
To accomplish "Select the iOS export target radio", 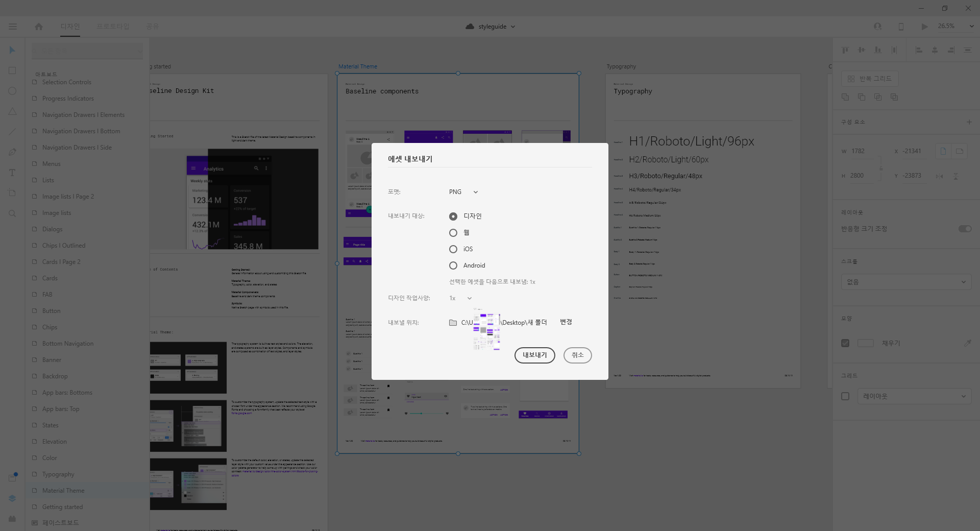I will [x=453, y=249].
